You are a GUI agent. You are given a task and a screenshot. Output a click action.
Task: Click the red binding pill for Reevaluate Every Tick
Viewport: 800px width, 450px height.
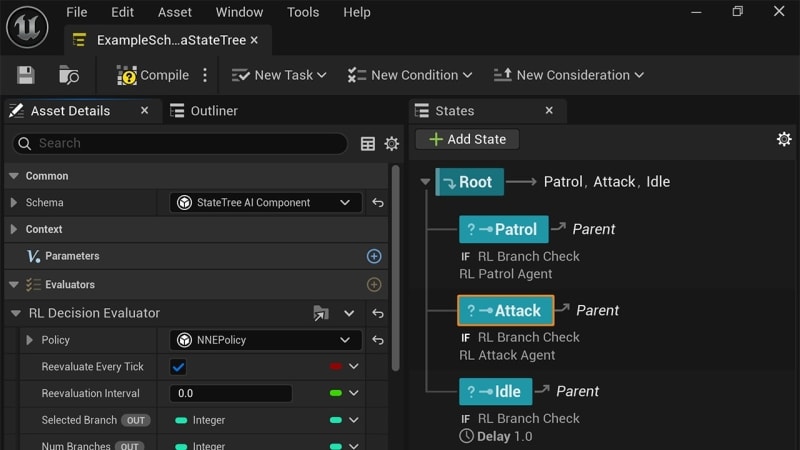point(335,366)
